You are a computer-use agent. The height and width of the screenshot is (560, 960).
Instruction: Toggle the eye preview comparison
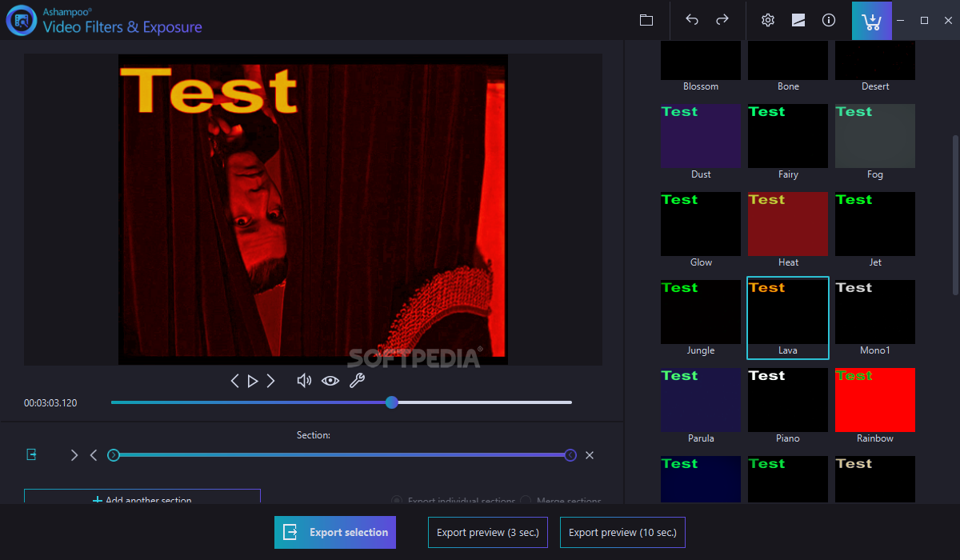(330, 381)
